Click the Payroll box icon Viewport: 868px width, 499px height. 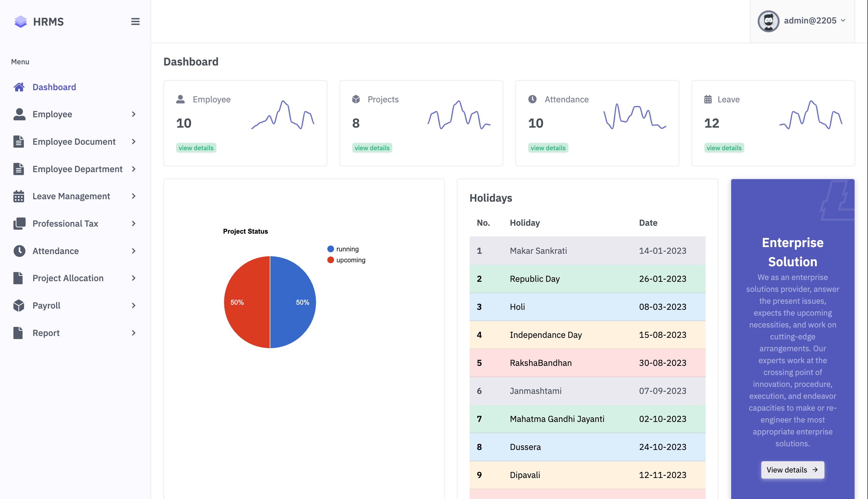point(19,305)
